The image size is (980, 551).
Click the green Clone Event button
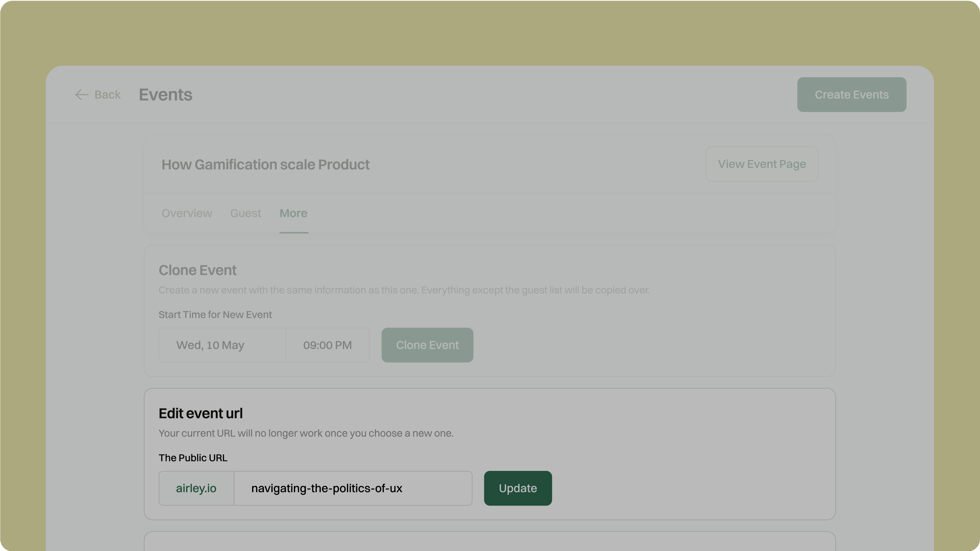point(427,345)
